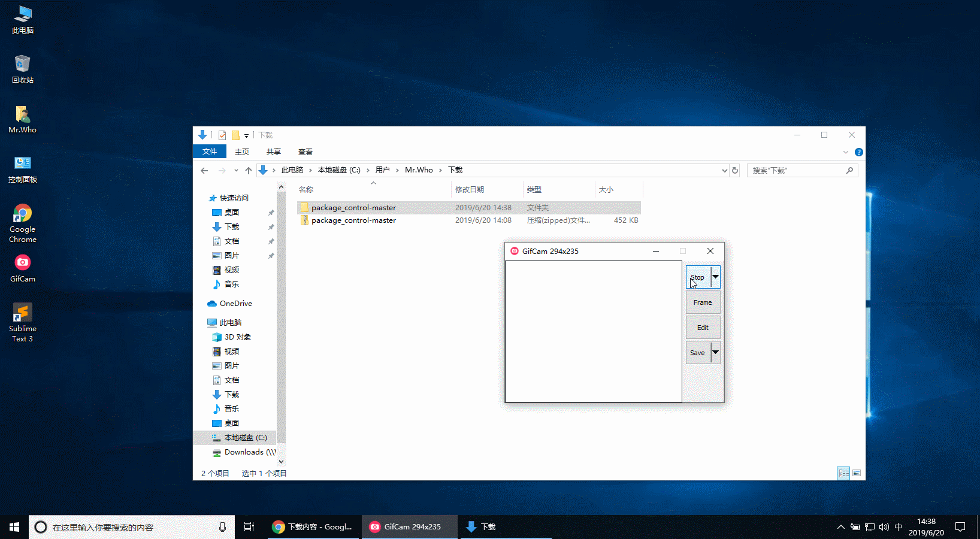Expand the address bar history dropdown
Image resolution: width=980 pixels, height=539 pixels.
tap(724, 171)
